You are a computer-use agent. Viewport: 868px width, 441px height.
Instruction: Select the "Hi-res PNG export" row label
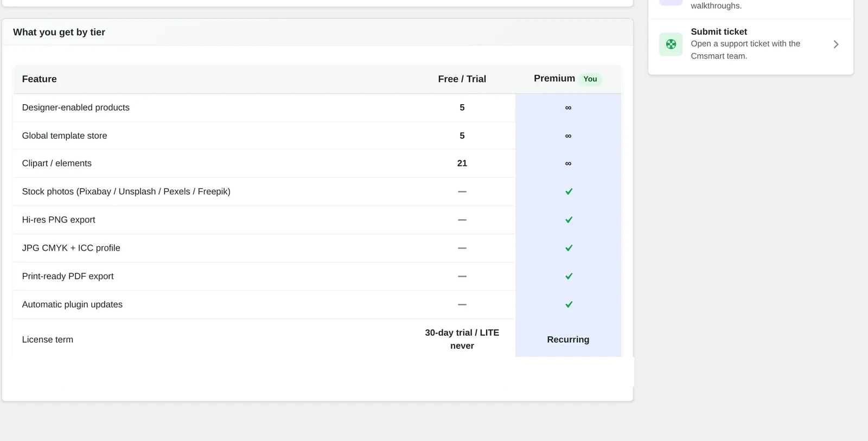pos(59,220)
